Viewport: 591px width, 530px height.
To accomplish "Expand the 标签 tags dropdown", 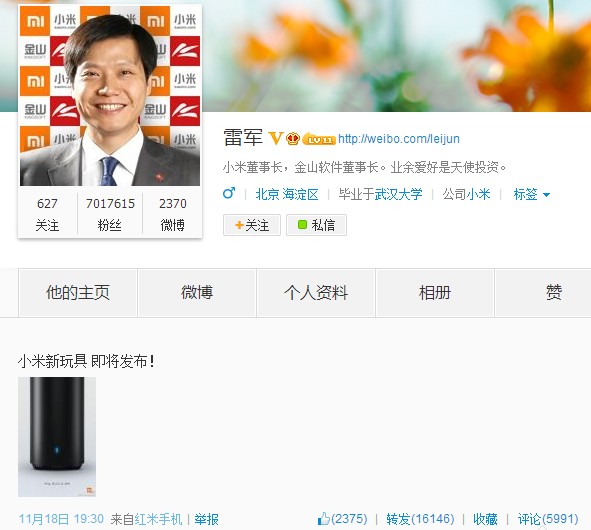I will 532,195.
